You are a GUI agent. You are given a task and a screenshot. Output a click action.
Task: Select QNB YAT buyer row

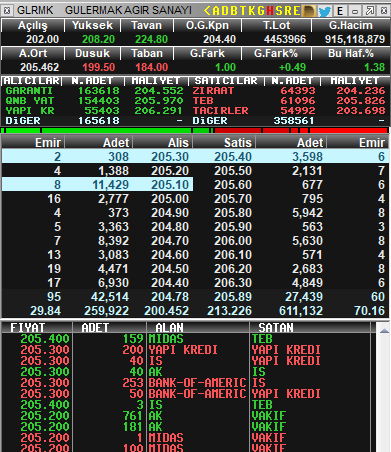(94, 101)
